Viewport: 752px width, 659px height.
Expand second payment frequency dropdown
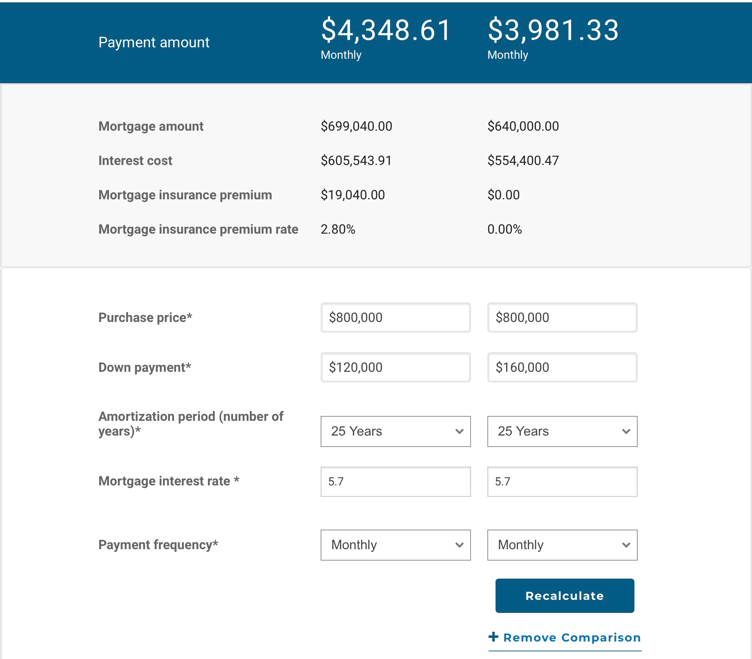tap(562, 545)
